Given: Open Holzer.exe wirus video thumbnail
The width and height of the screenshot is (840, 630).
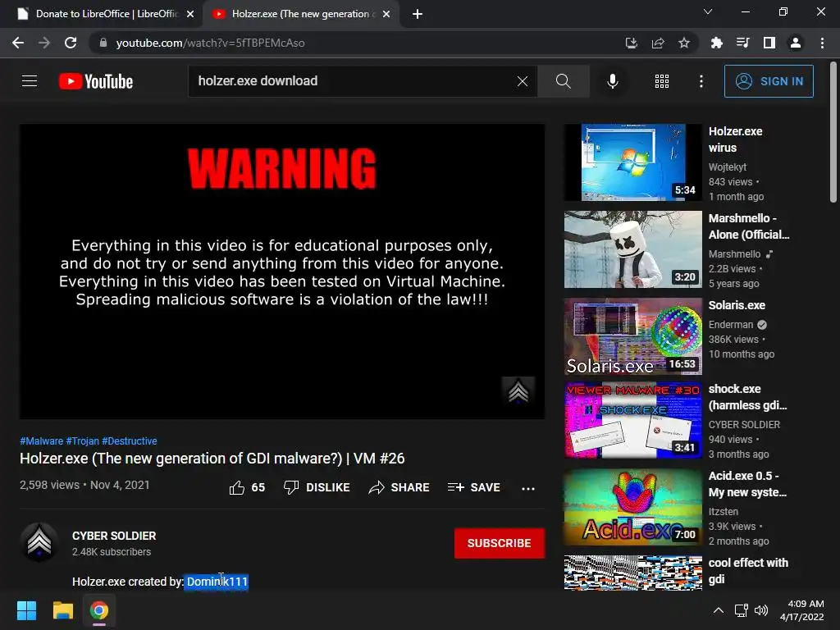Looking at the screenshot, I should click(x=632, y=162).
